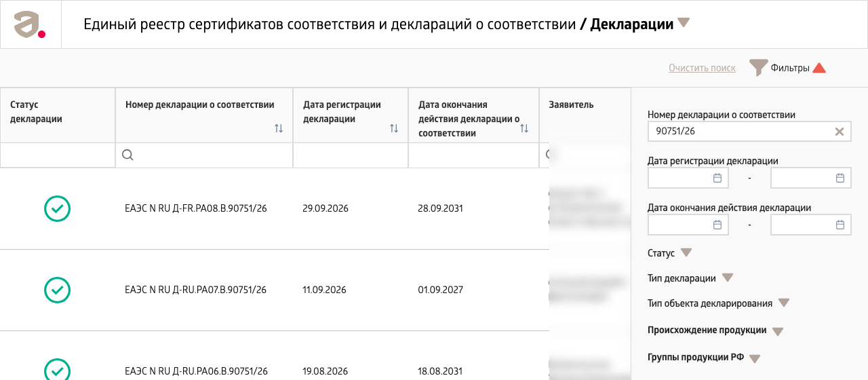Click registration date 19.08.2026

[x=325, y=371]
